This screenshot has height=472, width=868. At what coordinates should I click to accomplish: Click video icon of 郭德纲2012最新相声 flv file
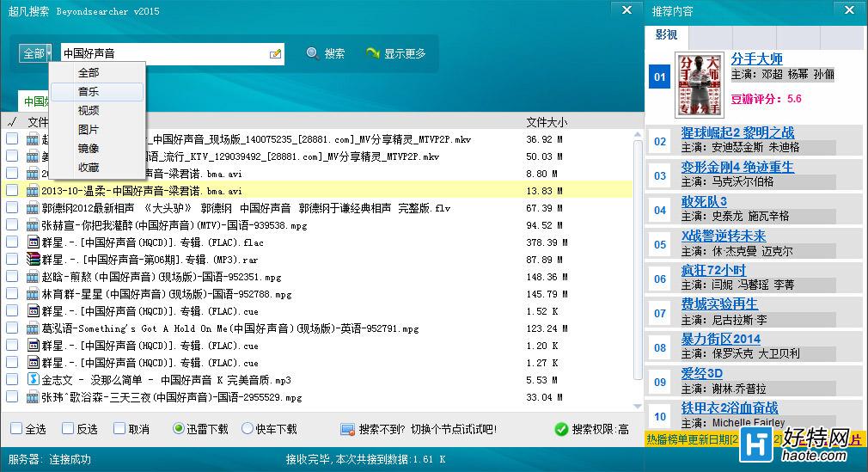[33, 208]
